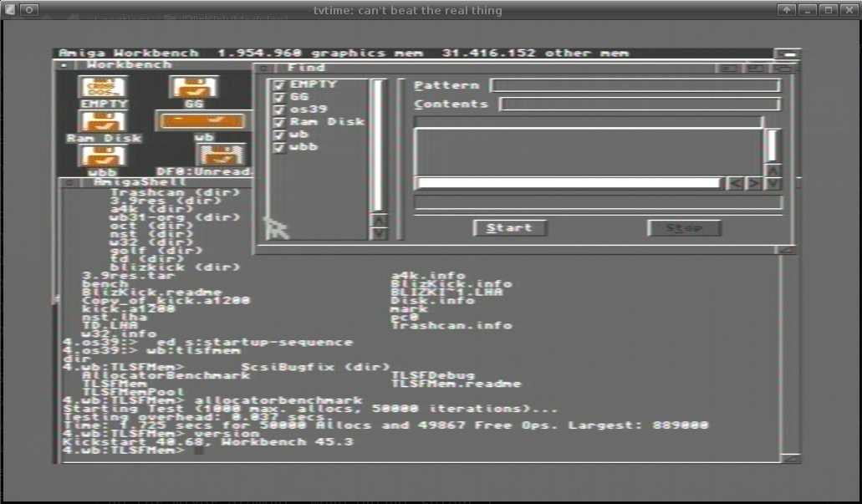Click results scroll-right arrow
Viewport: 862px width, 504px height.
[x=753, y=184]
